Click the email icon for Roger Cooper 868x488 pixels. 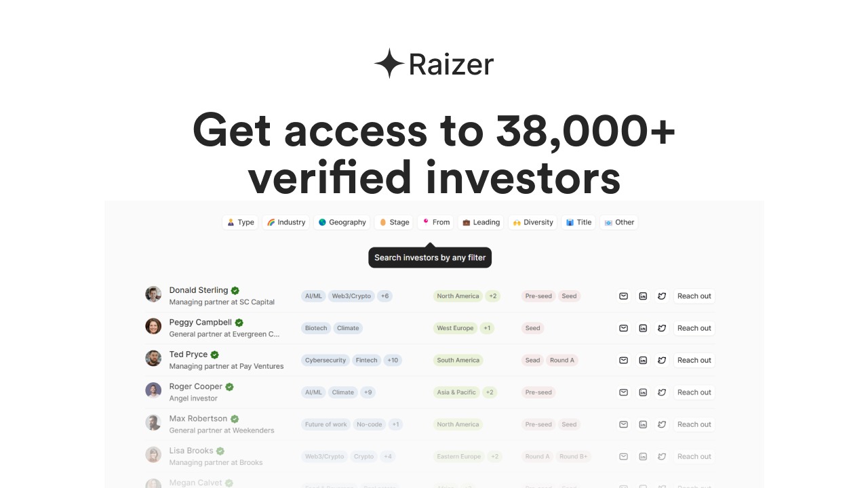click(x=623, y=392)
